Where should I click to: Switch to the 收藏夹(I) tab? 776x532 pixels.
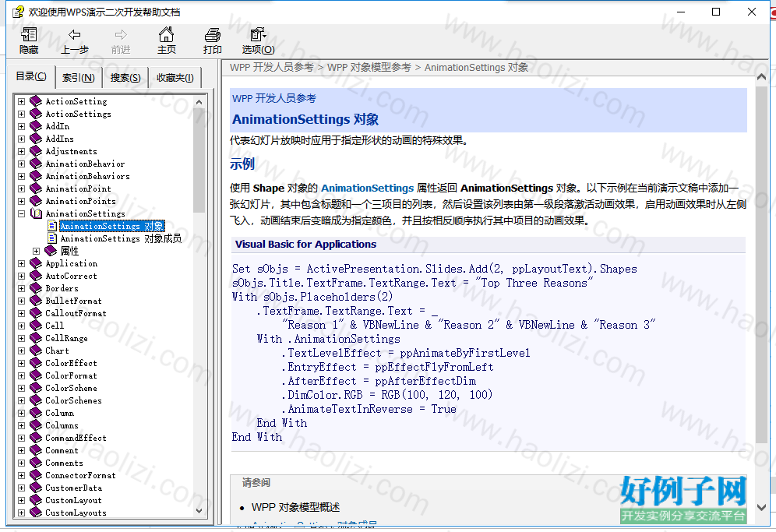[x=175, y=78]
